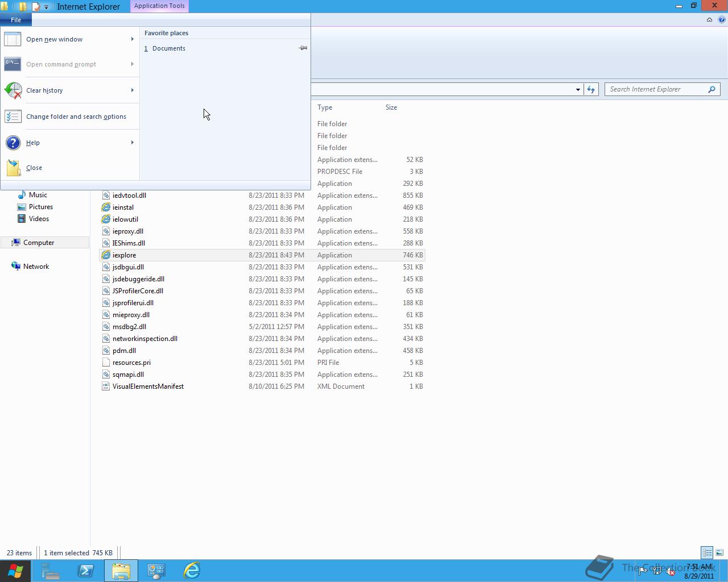Open the address bar history dropdown
The width and height of the screenshot is (728, 582).
point(578,89)
